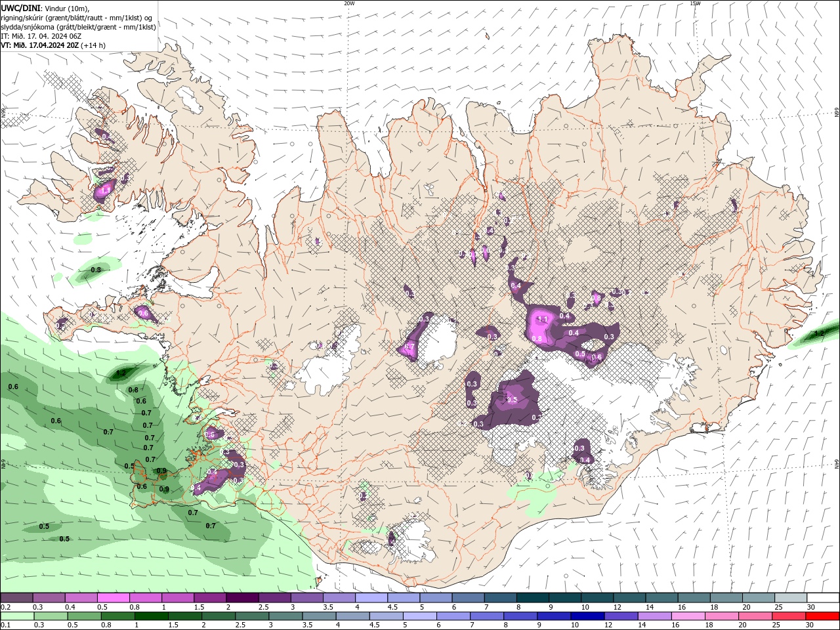
Task: Click the '6' label in the top legend row
Action: 453,607
